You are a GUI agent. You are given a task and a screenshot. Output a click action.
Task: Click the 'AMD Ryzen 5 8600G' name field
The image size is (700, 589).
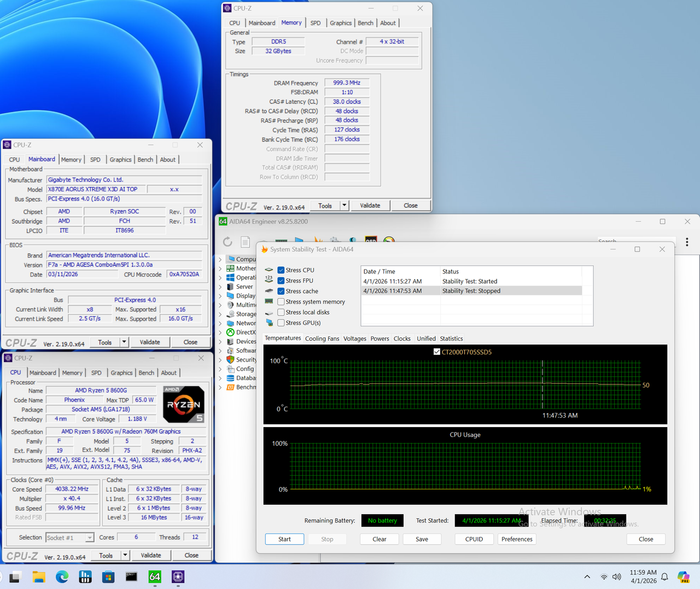click(101, 390)
